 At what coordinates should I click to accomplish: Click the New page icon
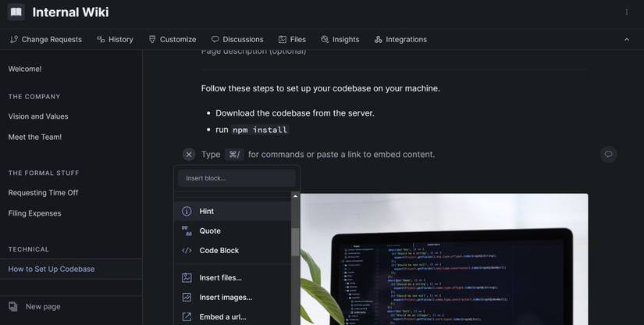(13, 306)
